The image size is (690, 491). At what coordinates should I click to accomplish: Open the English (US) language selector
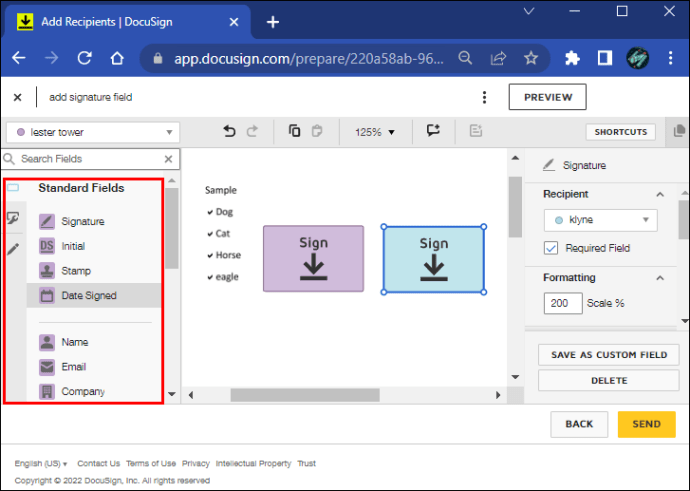41,463
